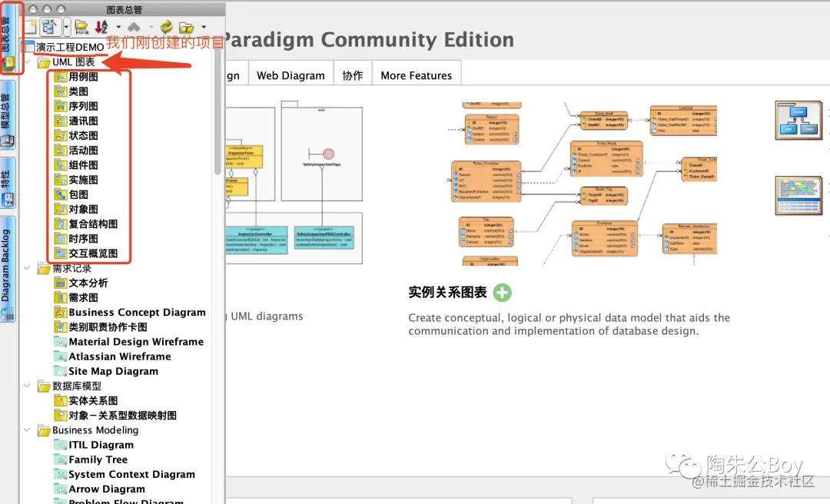Click the folder with hierarchy toolbar icon
Screen dimensions: 830x504
click(81, 26)
